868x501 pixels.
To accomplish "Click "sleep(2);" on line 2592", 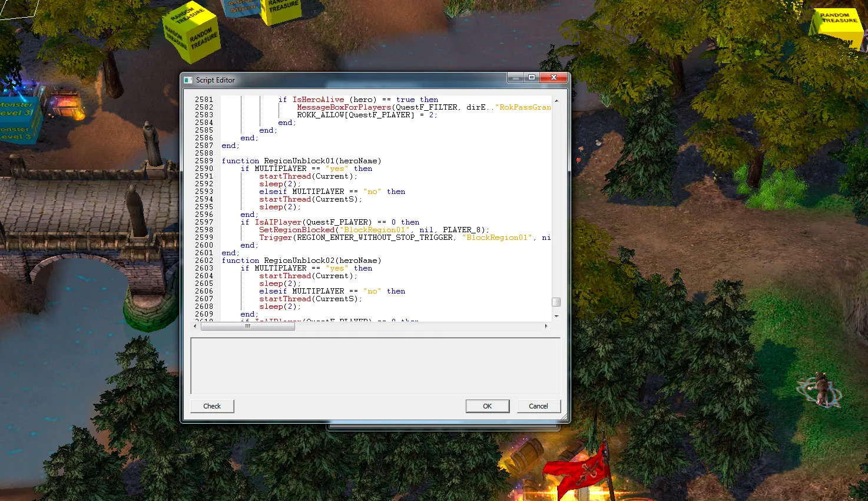I will 280,184.
